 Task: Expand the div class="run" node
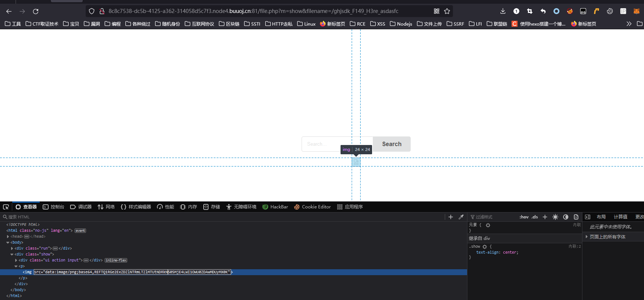12,248
